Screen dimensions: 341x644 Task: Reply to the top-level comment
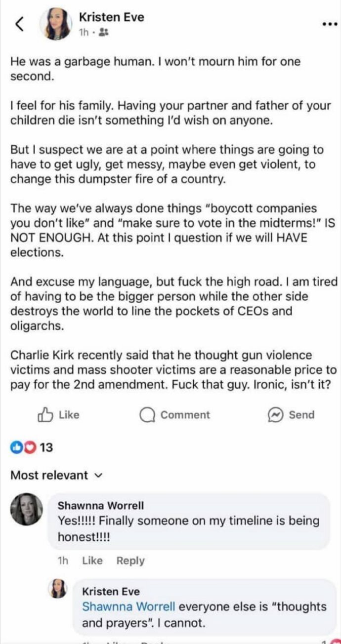pos(130,561)
